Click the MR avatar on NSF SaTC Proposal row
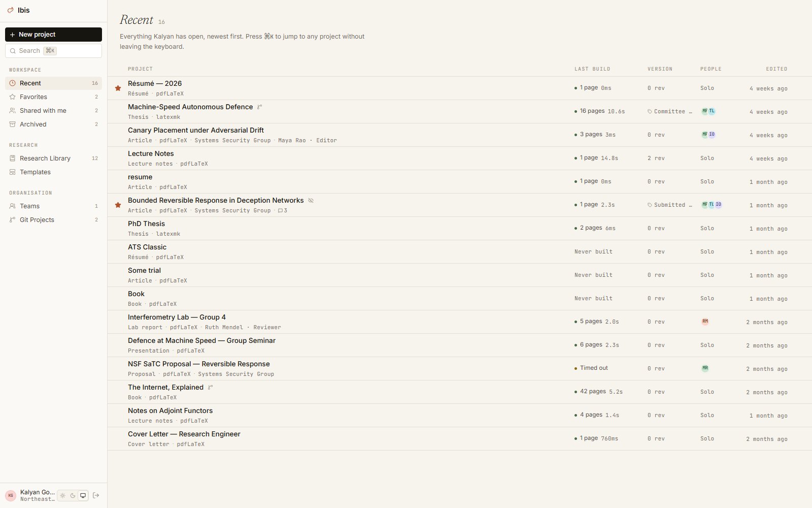The image size is (812, 508). tap(705, 368)
